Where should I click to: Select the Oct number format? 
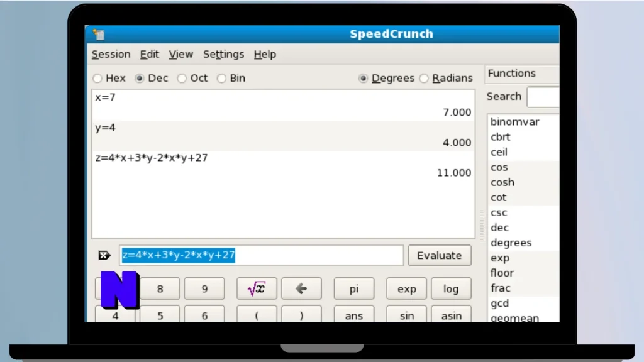192,78
